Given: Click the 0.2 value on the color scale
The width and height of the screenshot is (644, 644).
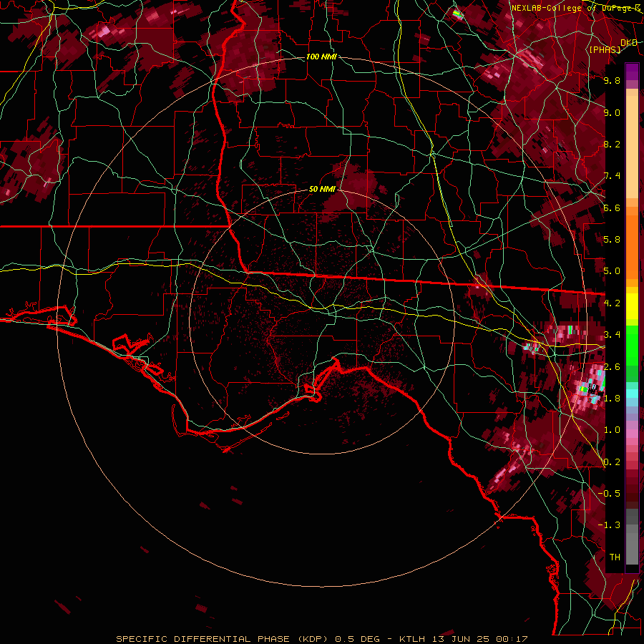Looking at the screenshot, I should 612,462.
